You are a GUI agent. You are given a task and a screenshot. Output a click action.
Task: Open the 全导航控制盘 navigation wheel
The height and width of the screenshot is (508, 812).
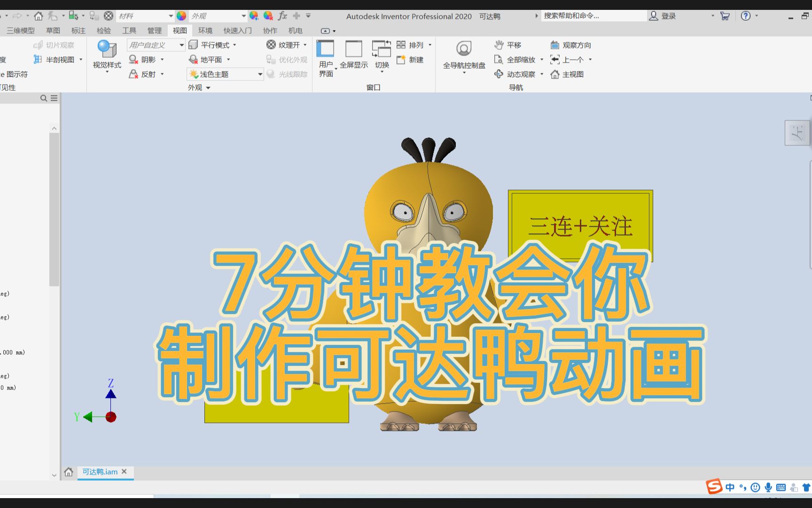click(464, 52)
